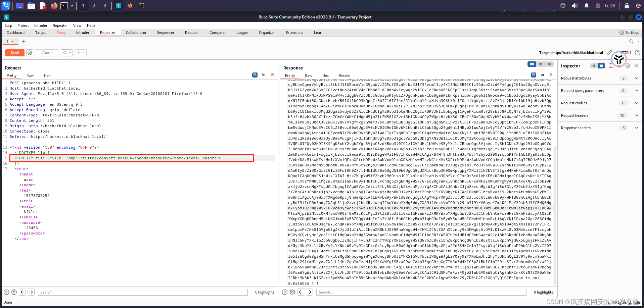
Task: Switch to the Proxy tab
Action: pyautogui.click(x=61, y=33)
